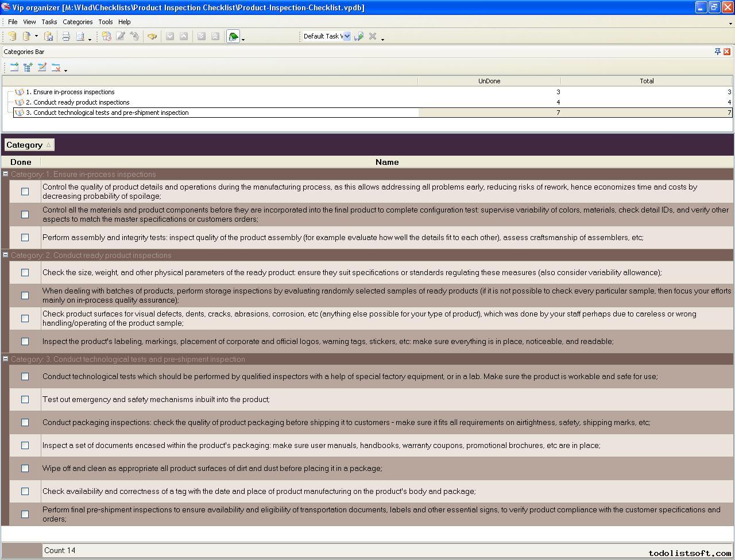Collapse the 'Ensure in-process inspections' group
The width and height of the screenshot is (735, 560).
[x=6, y=174]
